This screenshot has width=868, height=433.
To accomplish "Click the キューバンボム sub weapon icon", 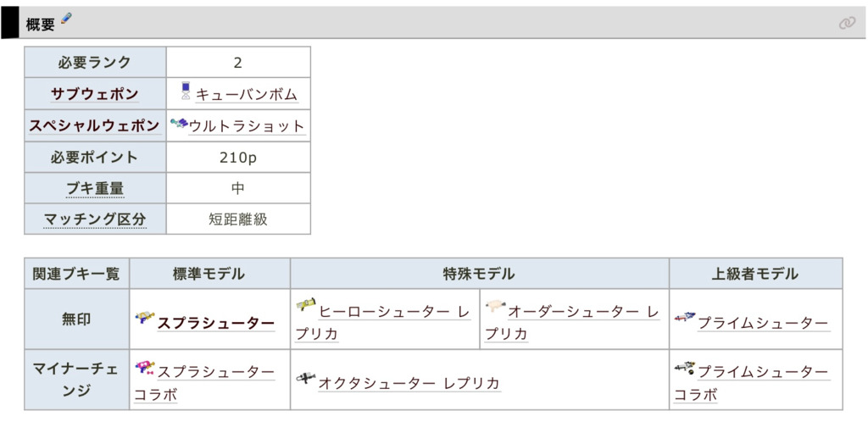I will coord(186,92).
